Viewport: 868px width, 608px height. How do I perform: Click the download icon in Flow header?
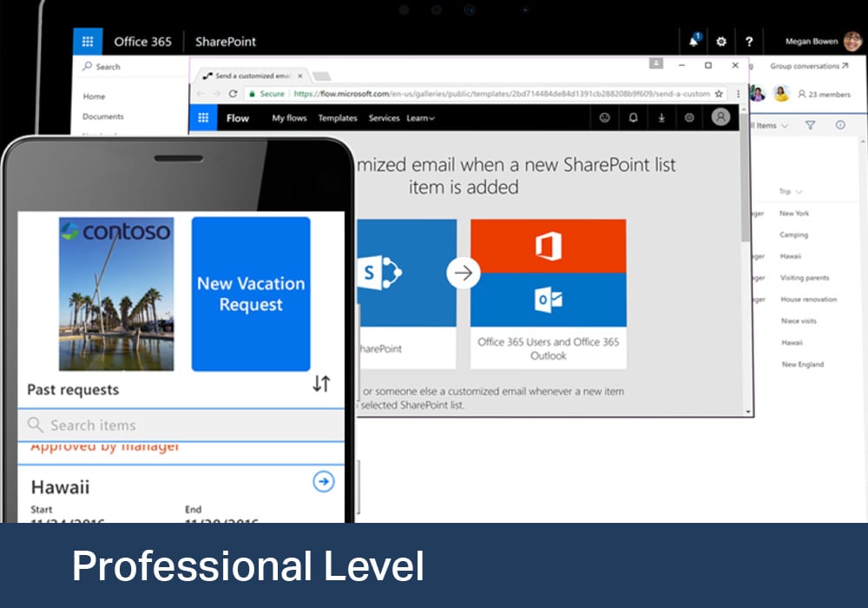pos(661,117)
